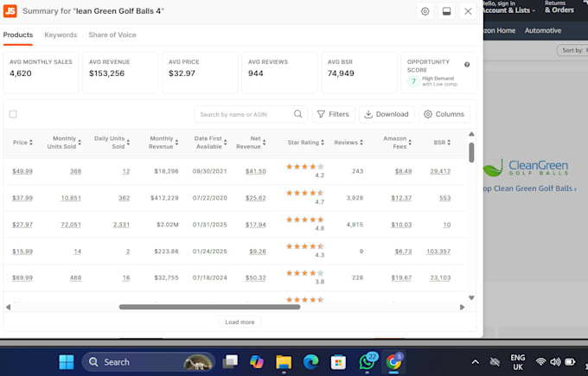
Task: Sort by Daily Units Sold column
Action: pos(112,143)
